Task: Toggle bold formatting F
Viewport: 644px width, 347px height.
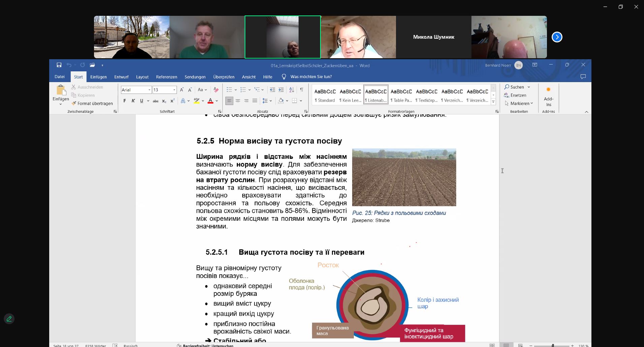Action: click(x=125, y=101)
